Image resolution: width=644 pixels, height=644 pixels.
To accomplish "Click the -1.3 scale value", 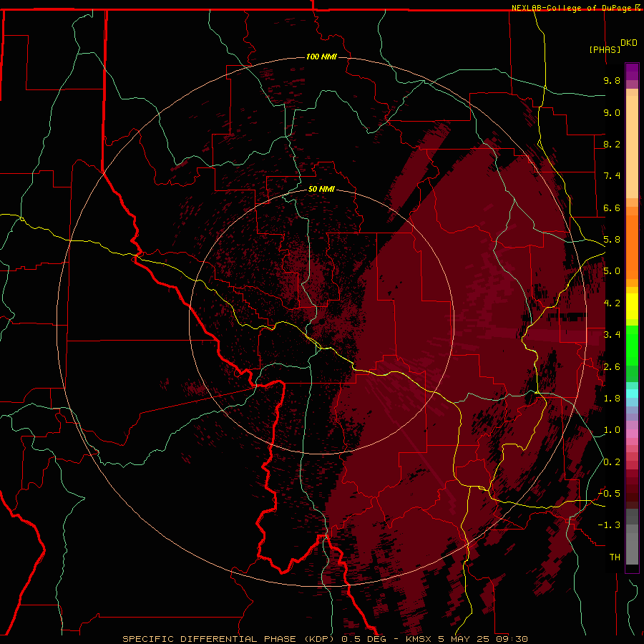I will [x=609, y=525].
